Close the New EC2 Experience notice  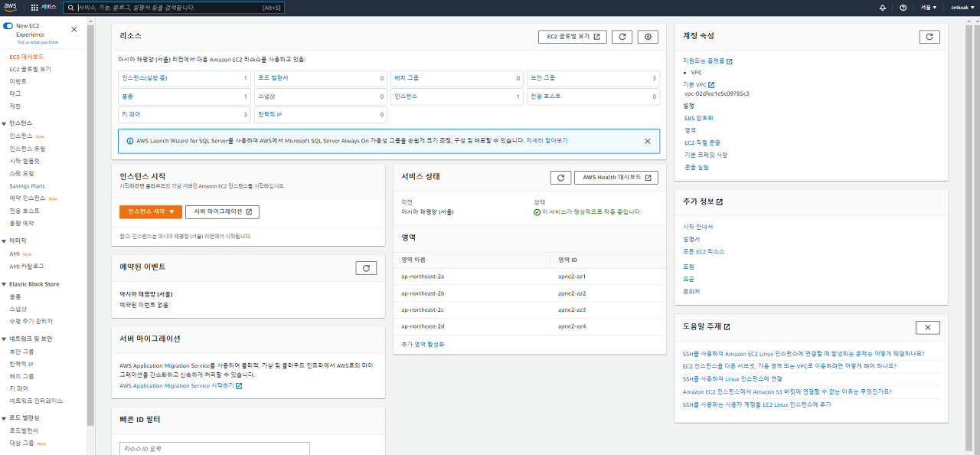coord(74,29)
